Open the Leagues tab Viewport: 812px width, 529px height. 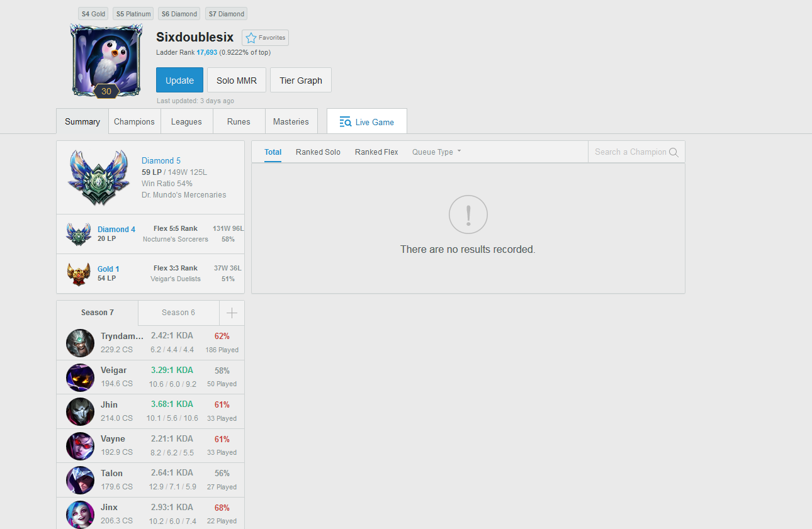186,121
